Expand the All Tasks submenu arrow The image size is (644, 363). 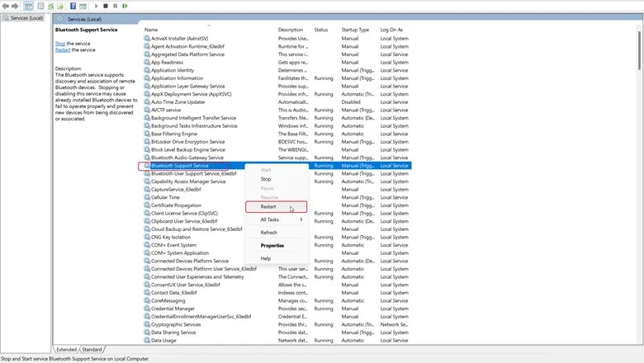coord(301,219)
